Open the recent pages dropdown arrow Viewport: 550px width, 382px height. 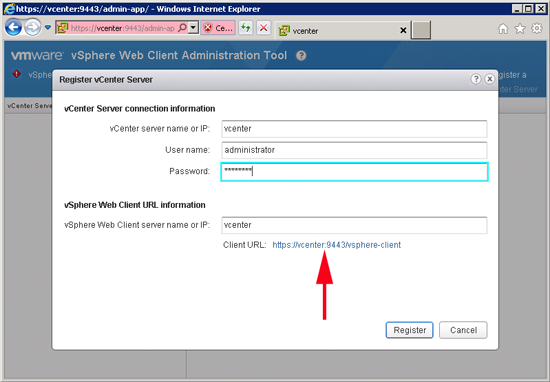click(x=48, y=27)
